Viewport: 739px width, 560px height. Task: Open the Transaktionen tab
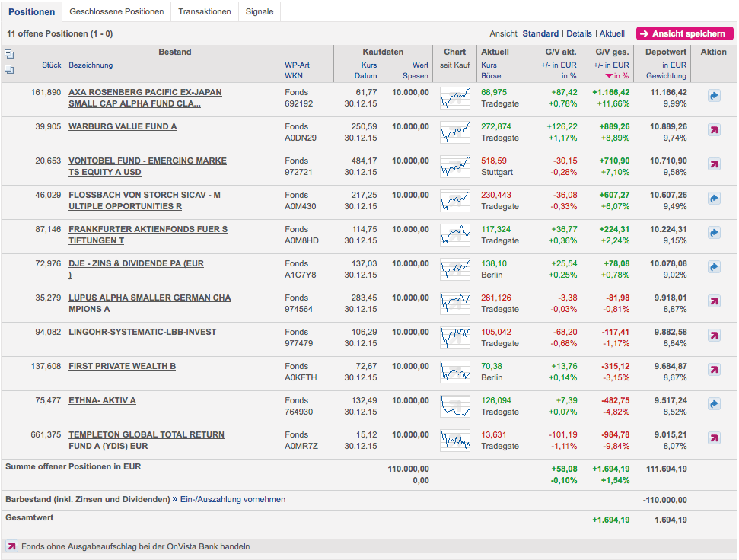coord(204,12)
